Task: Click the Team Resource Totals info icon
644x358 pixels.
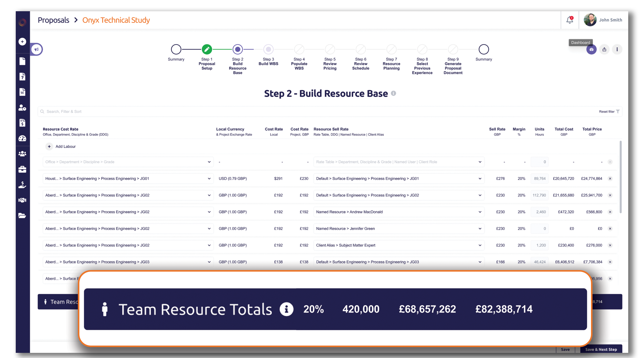Action: (x=286, y=309)
